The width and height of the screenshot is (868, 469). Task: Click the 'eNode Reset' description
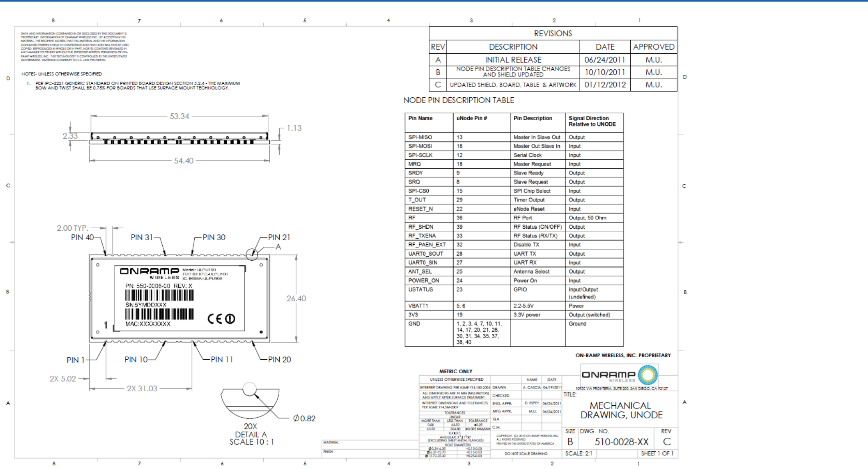click(529, 209)
